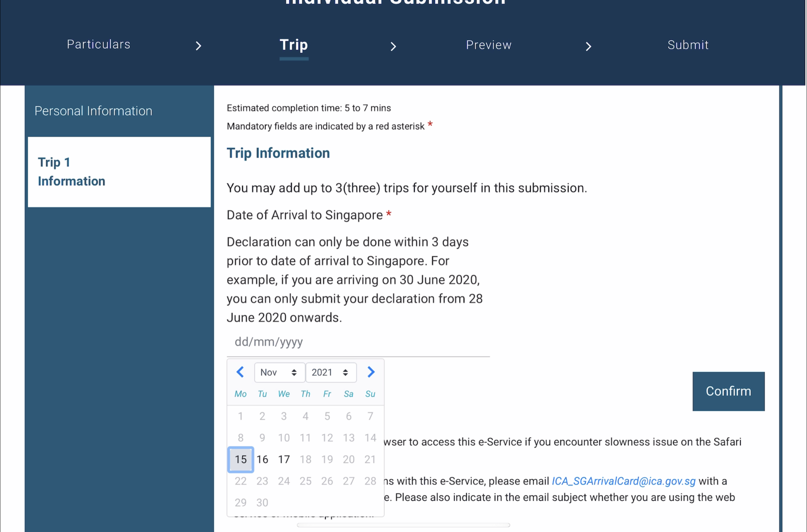Click chevron after Preview step
The width and height of the screenshot is (807, 532).
point(588,47)
